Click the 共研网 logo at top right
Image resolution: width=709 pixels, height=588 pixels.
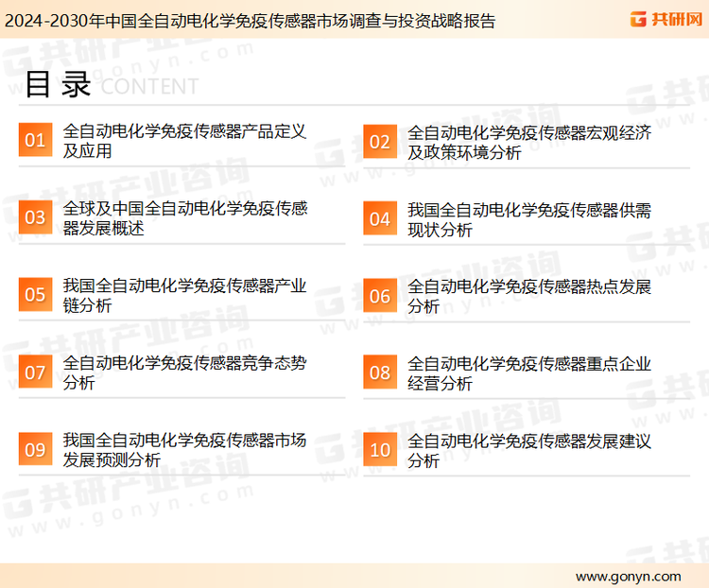[666, 19]
